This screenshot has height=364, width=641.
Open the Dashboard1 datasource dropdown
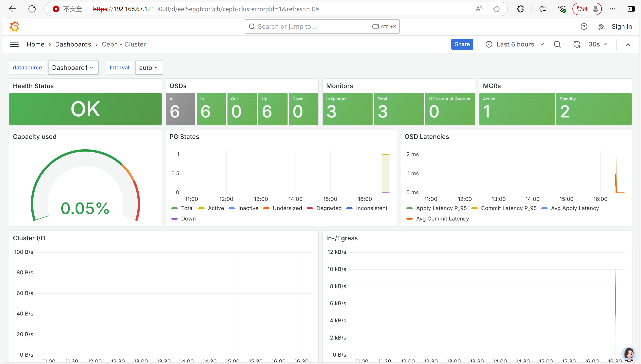tap(73, 67)
